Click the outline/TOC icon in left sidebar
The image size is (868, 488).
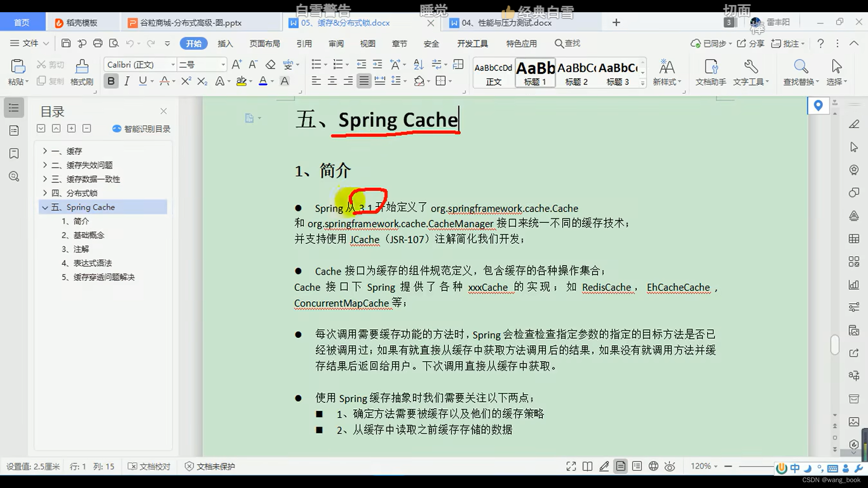coord(14,108)
